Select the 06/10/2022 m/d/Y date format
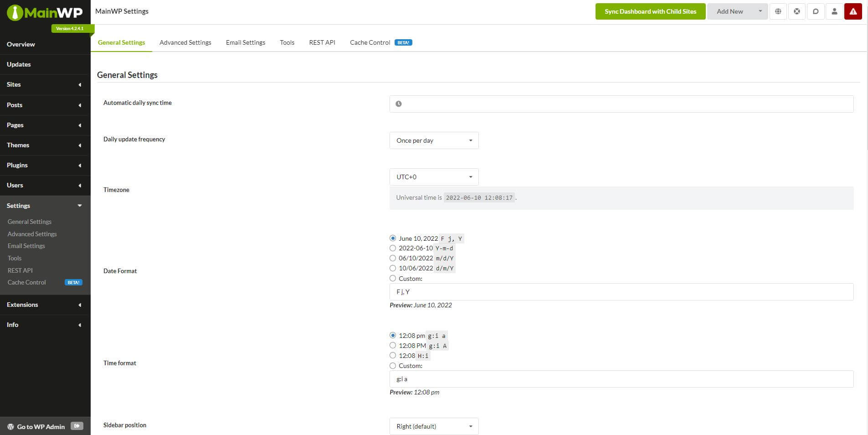The width and height of the screenshot is (868, 435). pyautogui.click(x=393, y=258)
